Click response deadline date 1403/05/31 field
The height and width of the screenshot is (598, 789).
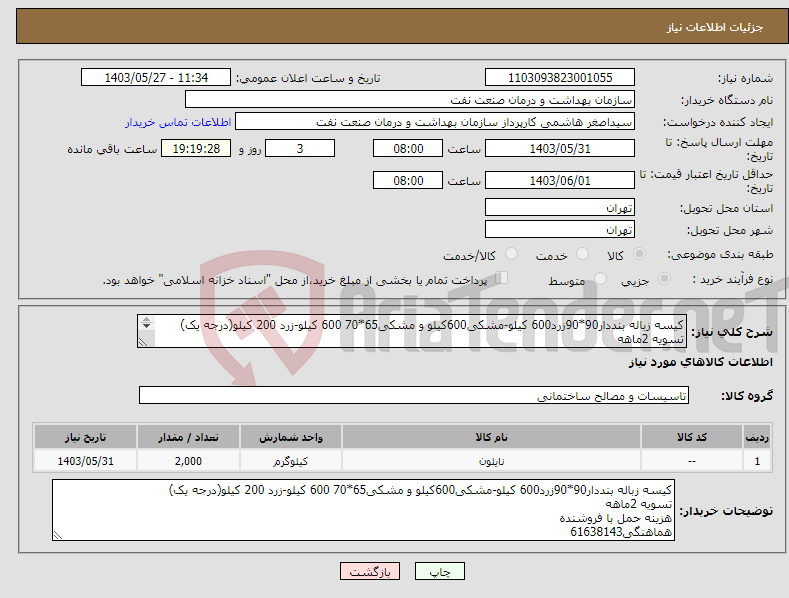[x=560, y=148]
